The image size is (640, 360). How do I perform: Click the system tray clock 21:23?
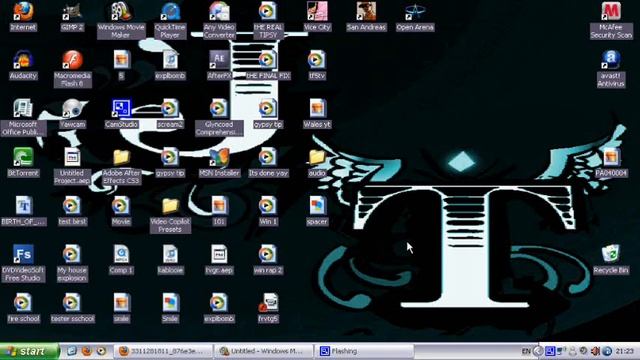(624, 351)
